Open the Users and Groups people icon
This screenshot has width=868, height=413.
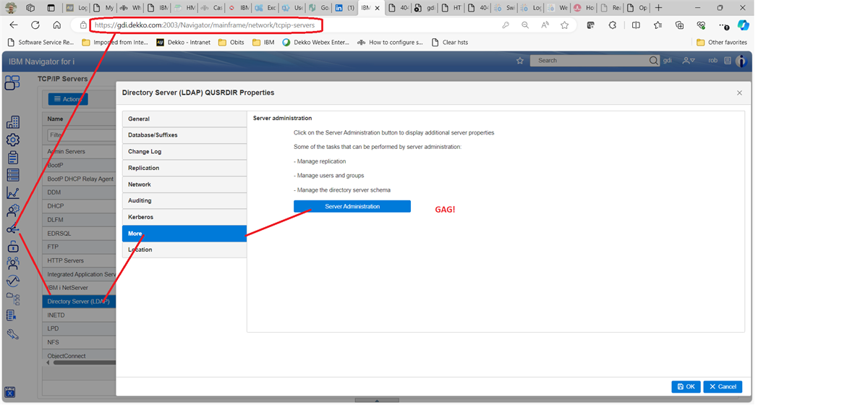click(12, 264)
